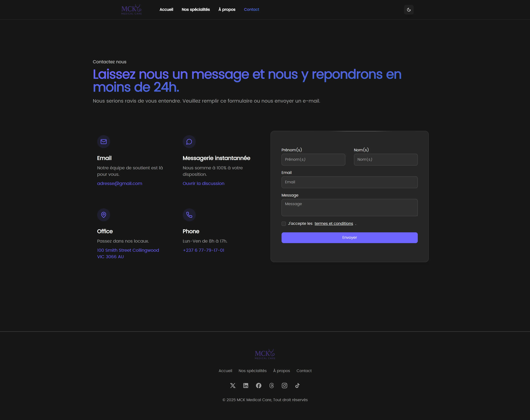Check the accept terms and conditions checkbox
530x420 pixels.
tap(284, 223)
